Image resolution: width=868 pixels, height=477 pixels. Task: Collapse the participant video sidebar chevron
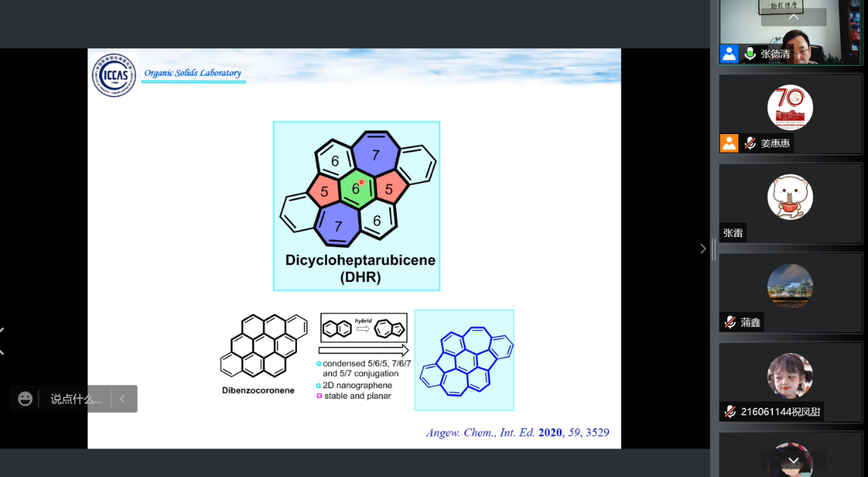[702, 248]
